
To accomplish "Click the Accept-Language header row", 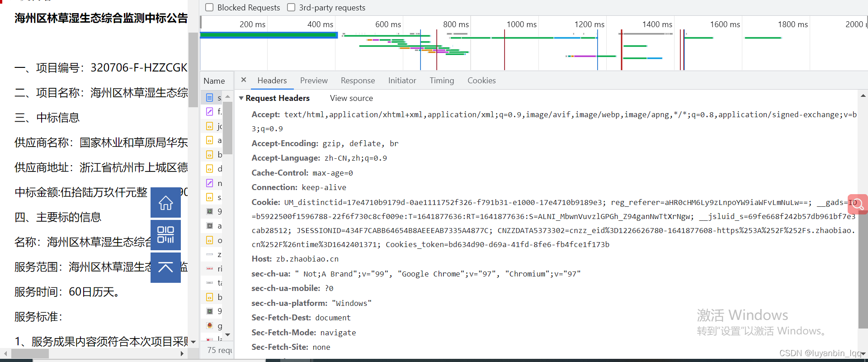I will point(319,158).
